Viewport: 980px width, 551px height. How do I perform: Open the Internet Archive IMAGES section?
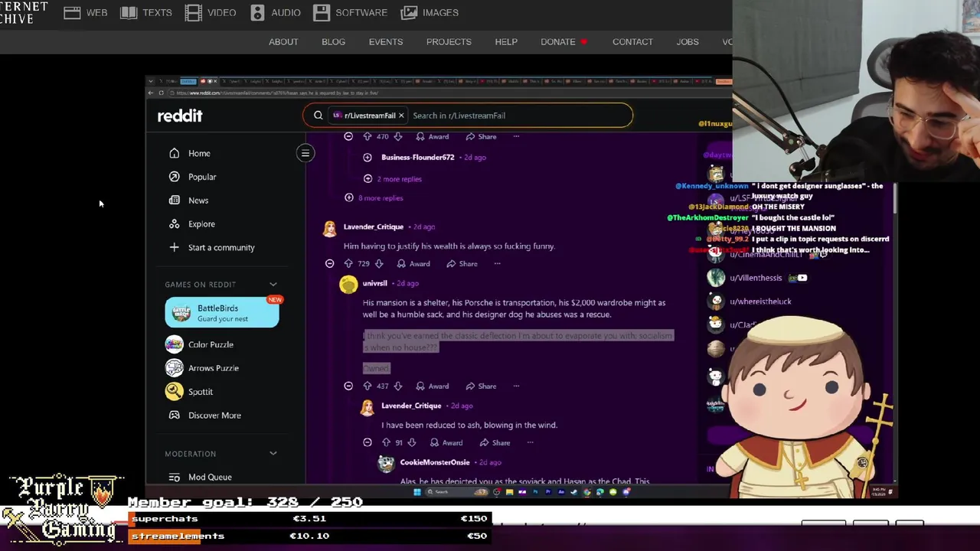(430, 12)
